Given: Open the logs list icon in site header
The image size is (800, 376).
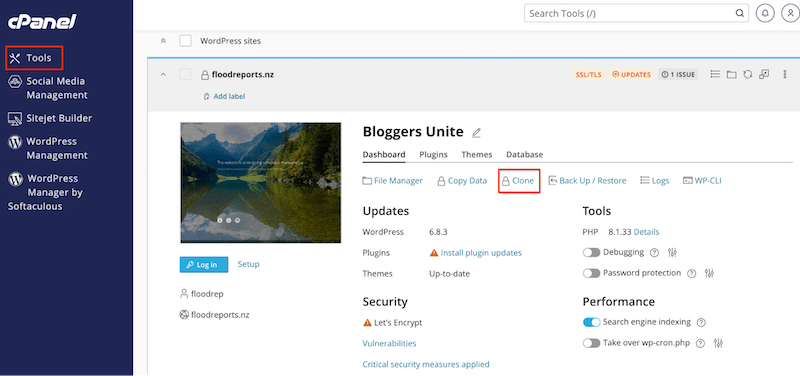Looking at the screenshot, I should pyautogui.click(x=715, y=74).
